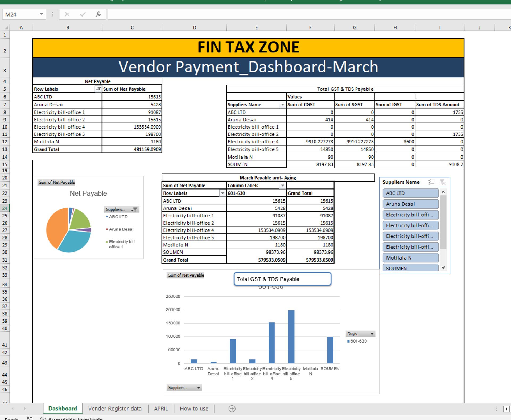
Task: Toggle multi-select on Suppliers Name slicer
Action: pyautogui.click(x=431, y=182)
